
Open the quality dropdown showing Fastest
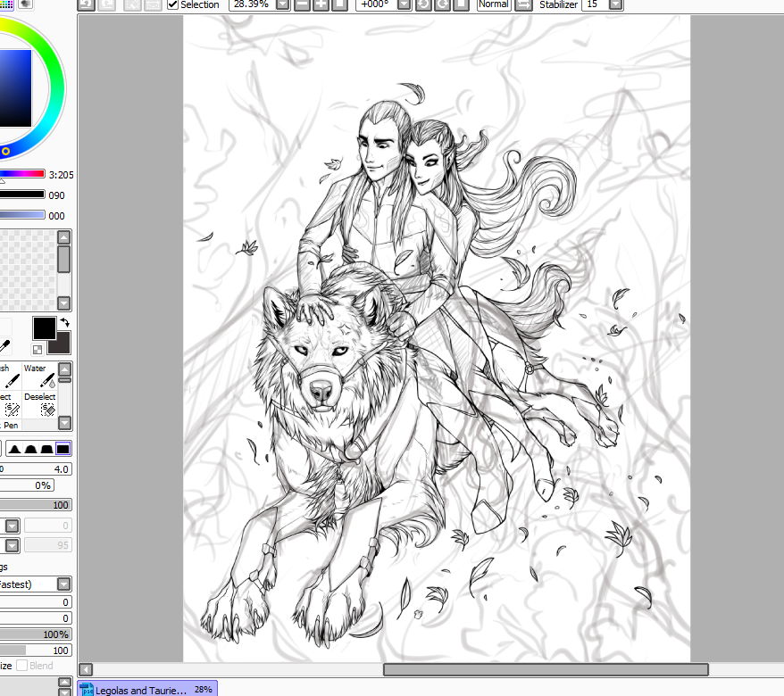[64, 584]
